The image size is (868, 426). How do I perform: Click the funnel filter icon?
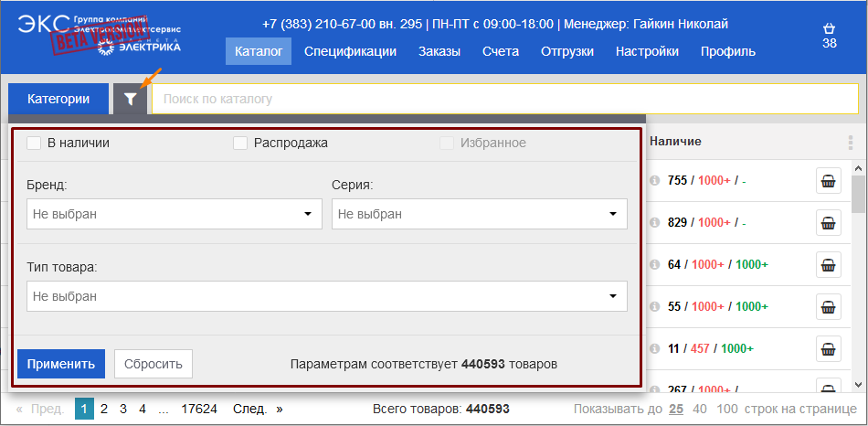pos(131,99)
